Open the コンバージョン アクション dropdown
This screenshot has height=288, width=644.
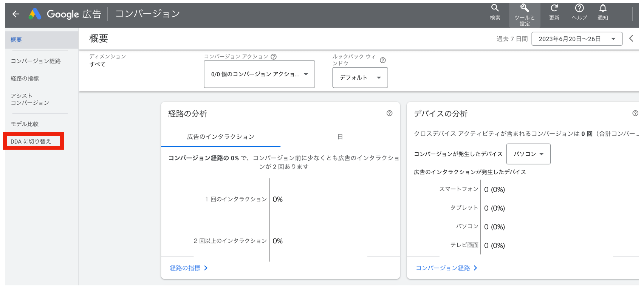point(259,74)
